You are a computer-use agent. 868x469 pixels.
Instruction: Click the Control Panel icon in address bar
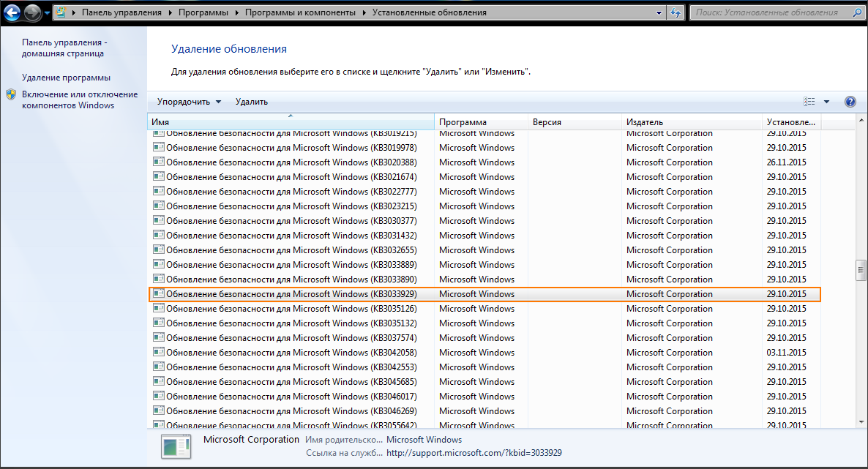pos(61,12)
